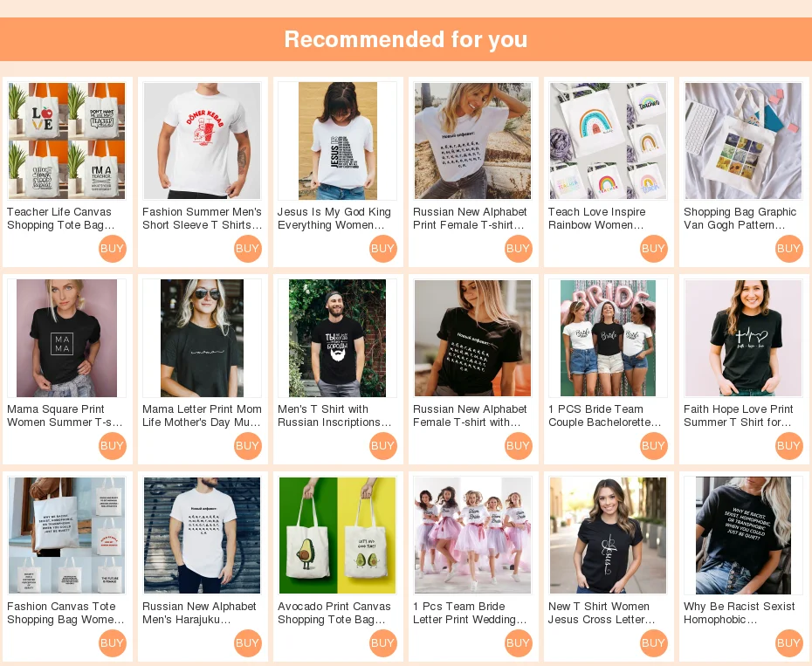Click BUY for Jesus Is My God King shirt
The height and width of the screenshot is (666, 812).
click(382, 249)
